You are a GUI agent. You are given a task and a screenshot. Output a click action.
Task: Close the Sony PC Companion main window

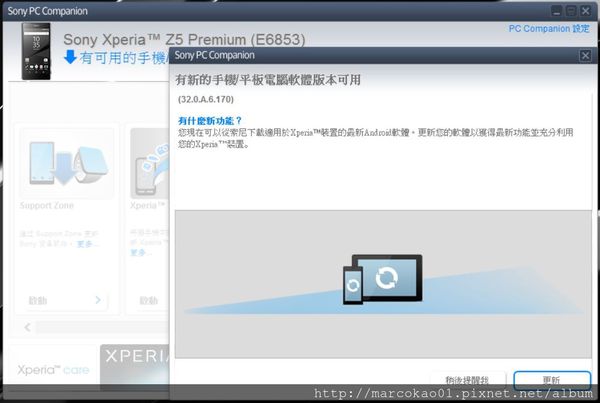tap(585, 11)
